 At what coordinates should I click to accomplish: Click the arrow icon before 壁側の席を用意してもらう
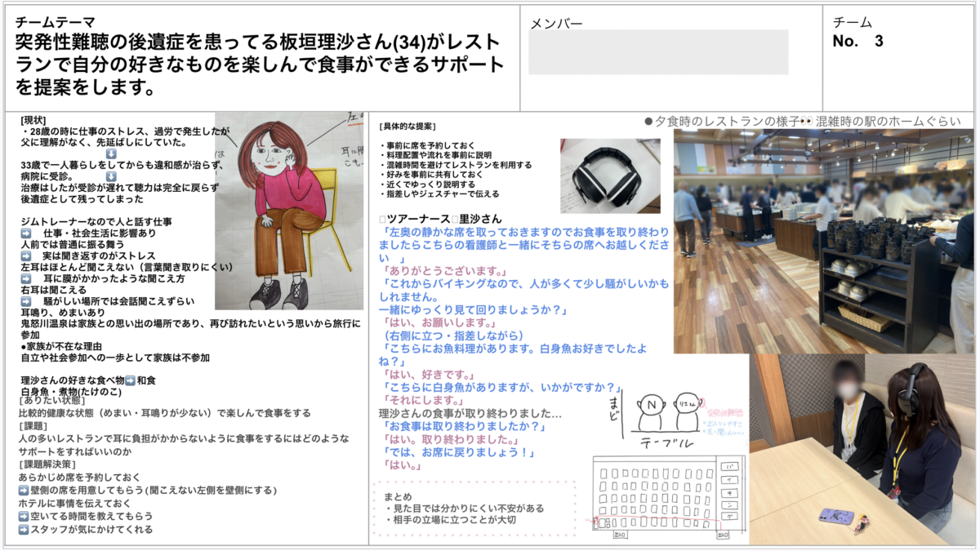tap(24, 491)
